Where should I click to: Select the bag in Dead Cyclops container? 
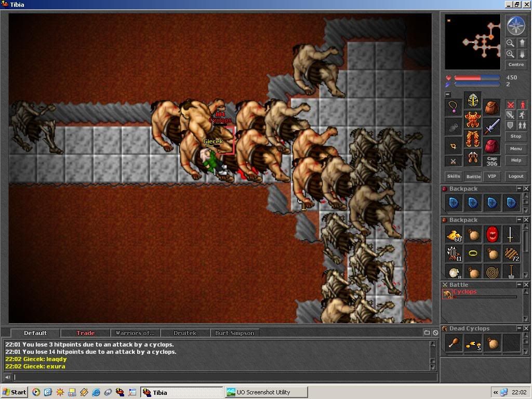(x=492, y=343)
